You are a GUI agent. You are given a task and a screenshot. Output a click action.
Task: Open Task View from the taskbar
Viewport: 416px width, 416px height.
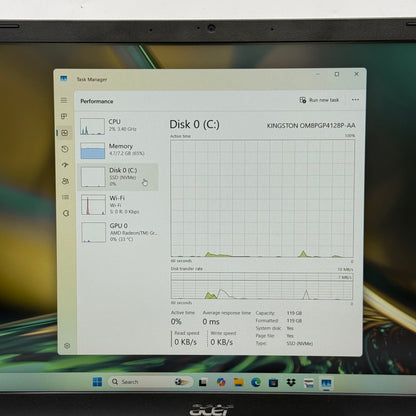point(203,383)
